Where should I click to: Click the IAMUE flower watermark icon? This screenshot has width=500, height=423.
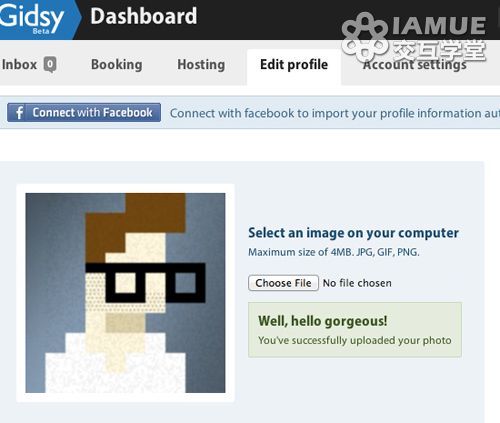[x=365, y=38]
